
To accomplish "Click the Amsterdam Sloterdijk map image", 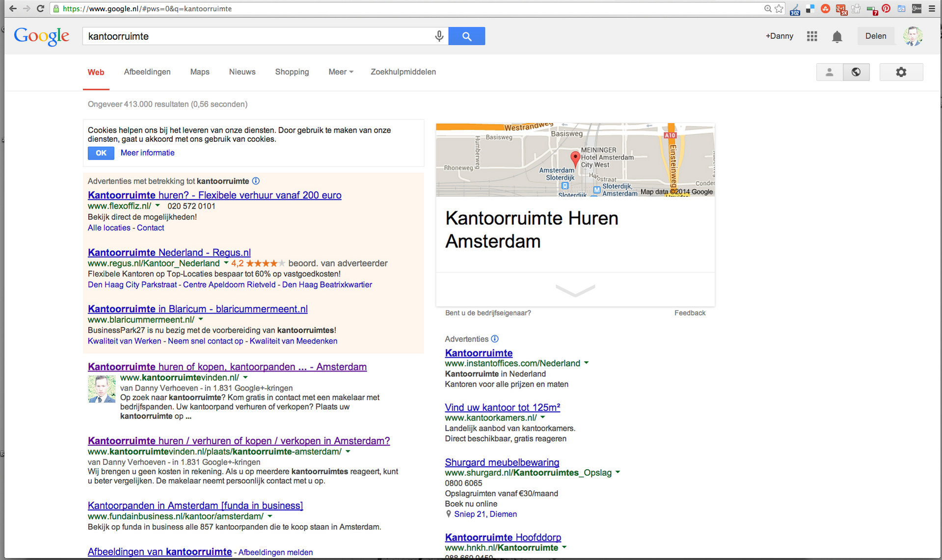I will 575,160.
